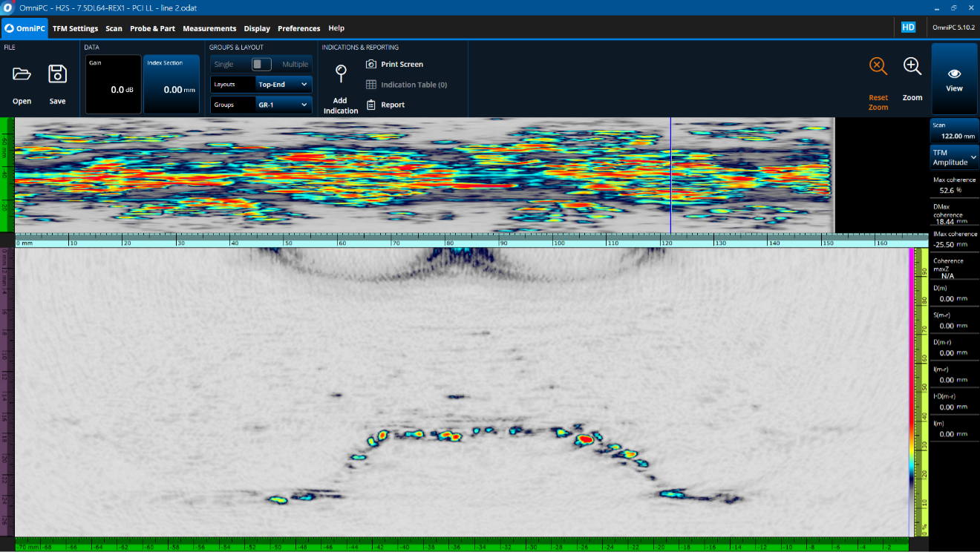Switch to the Measurements menu
980x555 pixels.
pyautogui.click(x=209, y=28)
